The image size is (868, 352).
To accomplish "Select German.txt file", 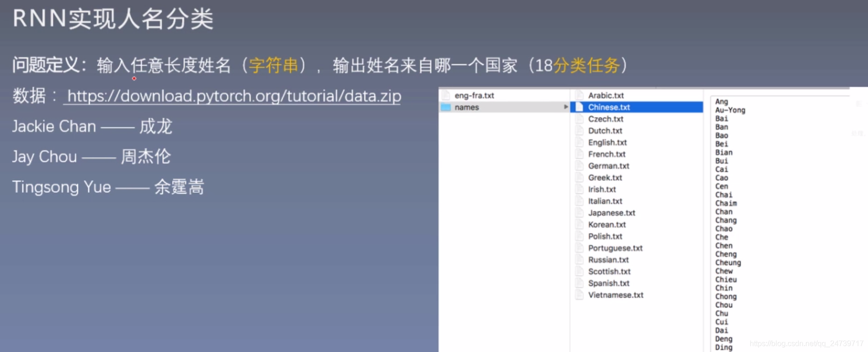I will pos(608,166).
